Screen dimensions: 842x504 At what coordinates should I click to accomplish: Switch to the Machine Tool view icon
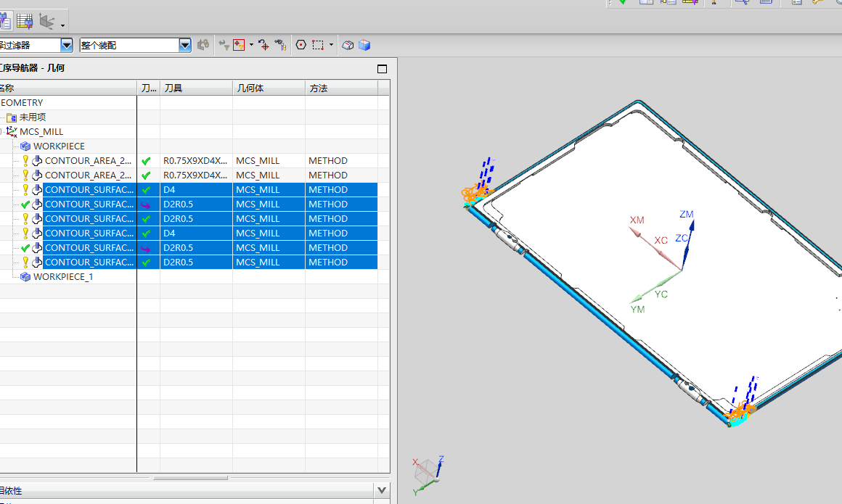pos(25,21)
